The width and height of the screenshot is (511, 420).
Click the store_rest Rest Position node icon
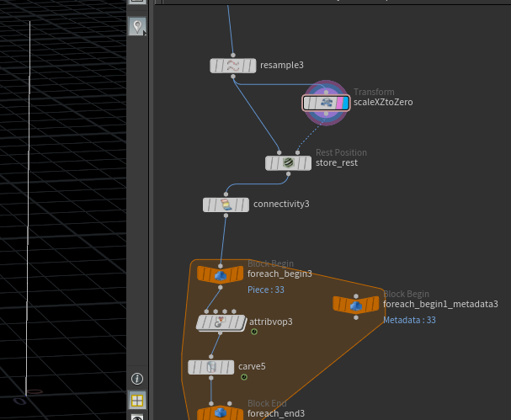(x=288, y=163)
